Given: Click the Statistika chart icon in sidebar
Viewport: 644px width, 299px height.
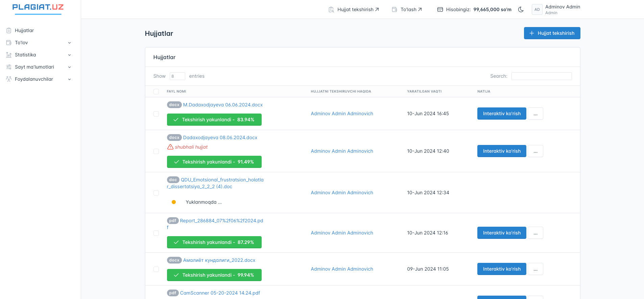Looking at the screenshot, I should tap(9, 55).
